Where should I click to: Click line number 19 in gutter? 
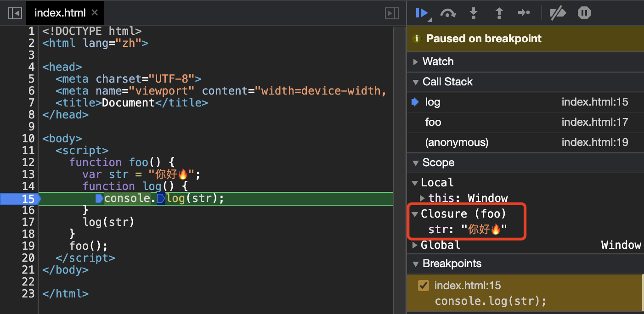pos(28,246)
